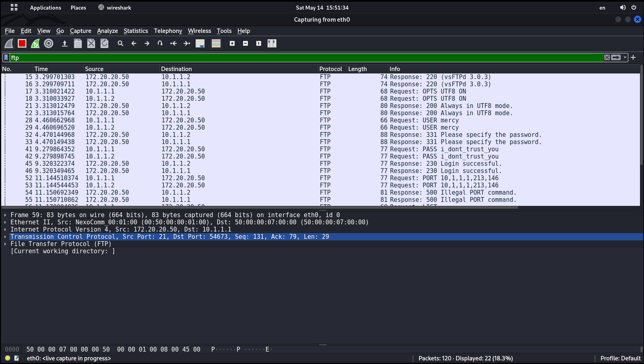Viewport: 644px width, 364px height.
Task: Stop the live capture
Action: (22, 43)
